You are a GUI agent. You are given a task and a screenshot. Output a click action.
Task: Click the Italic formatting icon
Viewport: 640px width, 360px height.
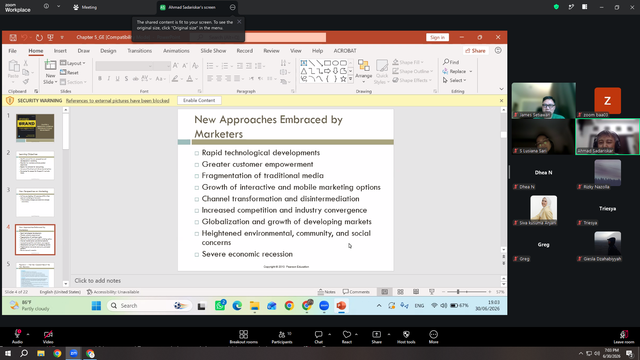109,79
